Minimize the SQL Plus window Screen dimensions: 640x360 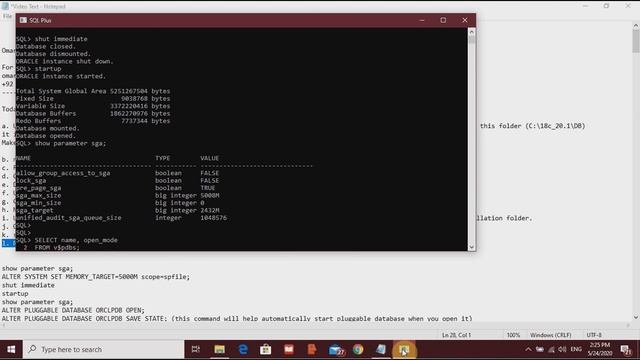point(422,20)
